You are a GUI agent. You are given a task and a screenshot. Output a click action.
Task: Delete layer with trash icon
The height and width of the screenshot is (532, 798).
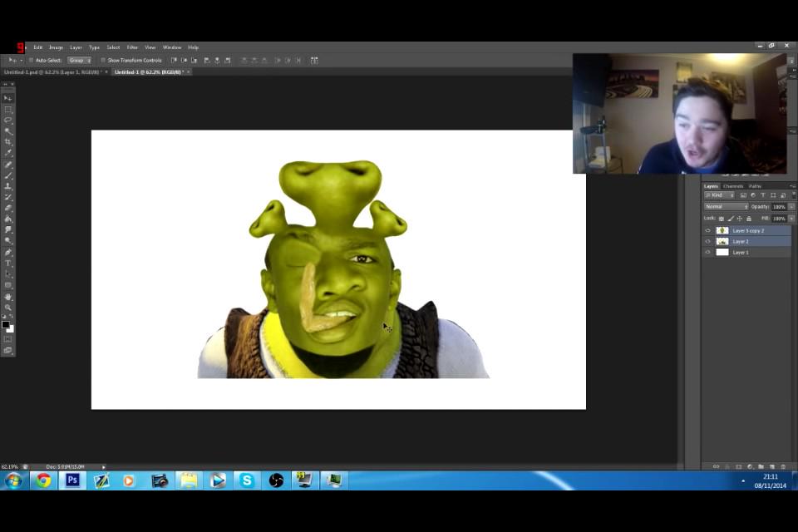[x=783, y=466]
